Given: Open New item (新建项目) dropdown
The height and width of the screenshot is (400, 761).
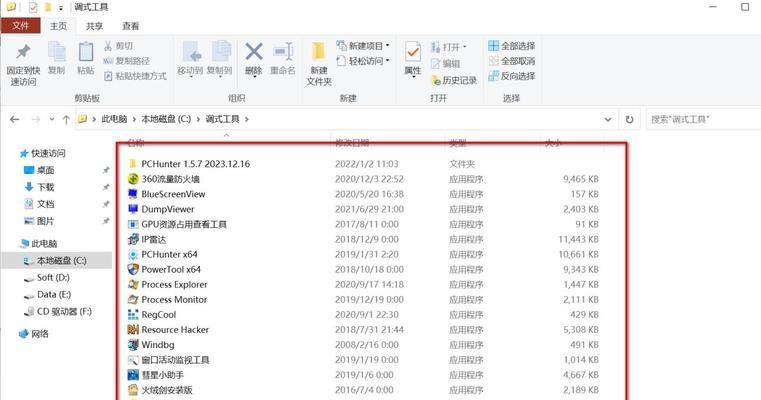Looking at the screenshot, I should [x=363, y=46].
